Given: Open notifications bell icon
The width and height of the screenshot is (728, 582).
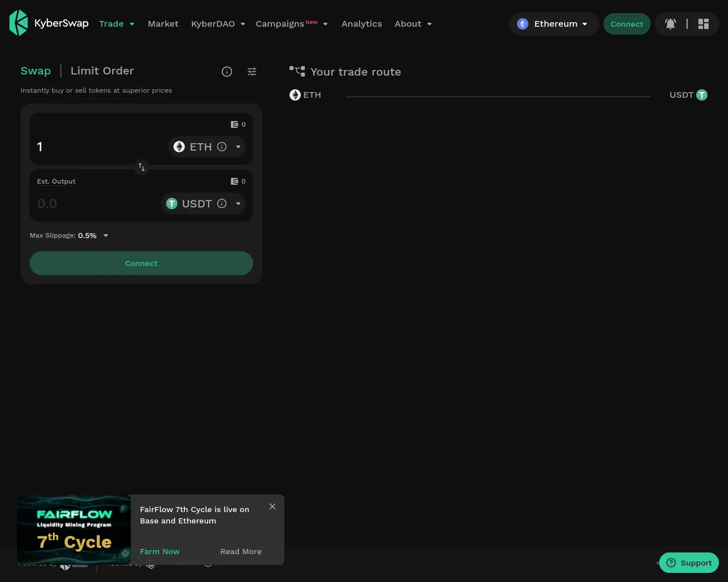Looking at the screenshot, I should (x=671, y=24).
